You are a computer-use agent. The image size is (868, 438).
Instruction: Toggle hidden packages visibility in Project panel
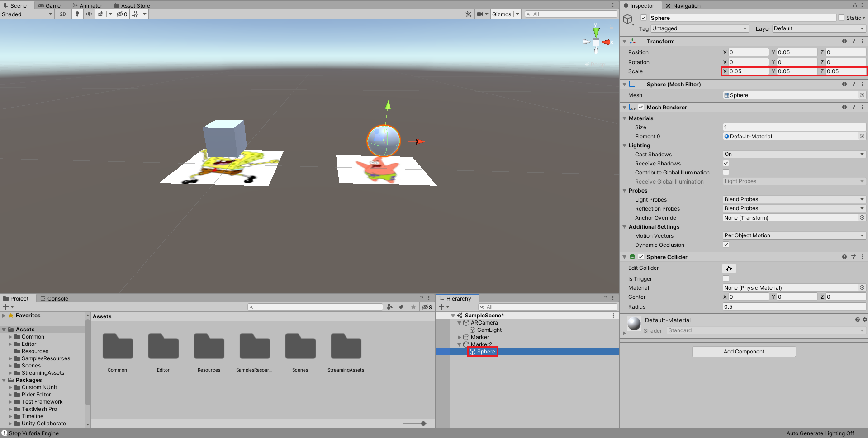pyautogui.click(x=427, y=307)
